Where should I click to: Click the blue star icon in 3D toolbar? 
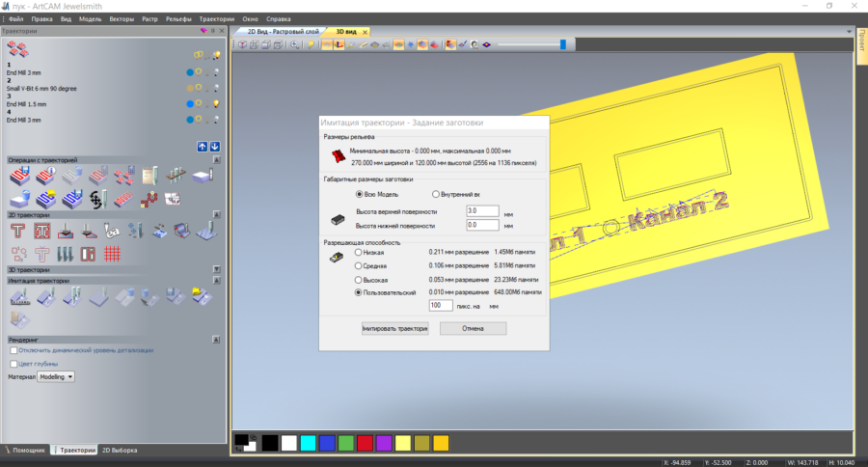pos(411,45)
